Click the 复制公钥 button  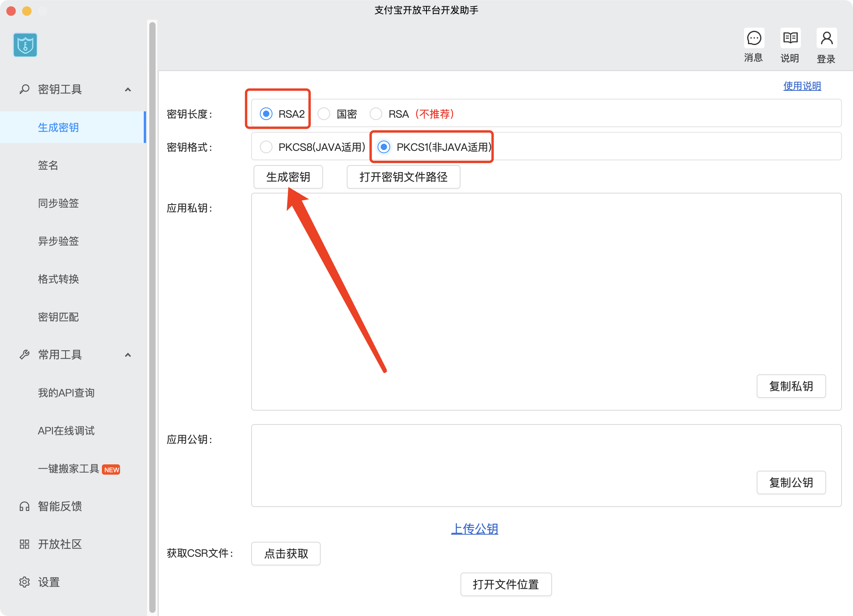791,483
